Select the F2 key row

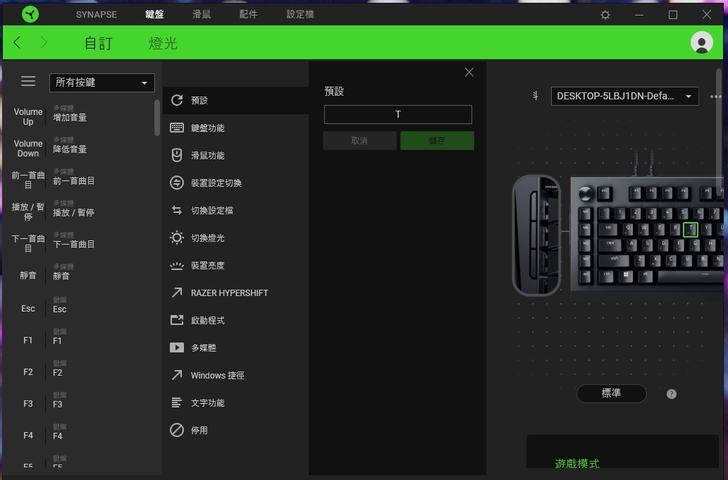79,372
